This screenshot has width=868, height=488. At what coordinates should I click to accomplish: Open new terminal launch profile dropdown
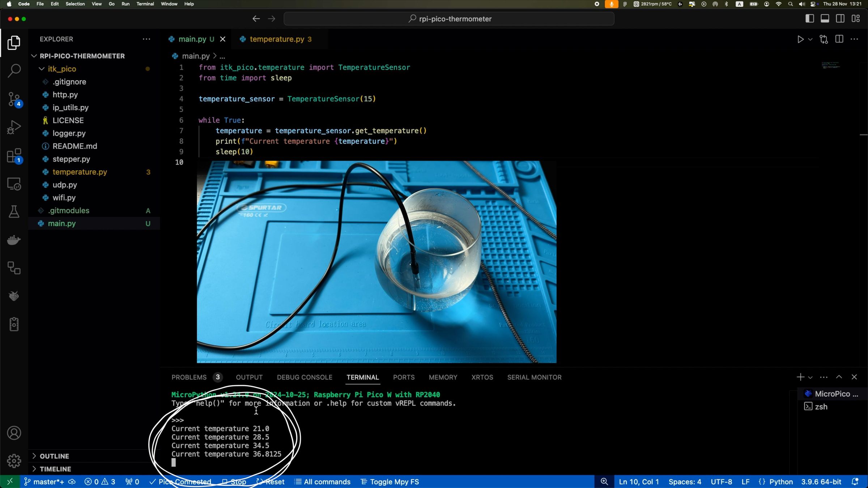point(810,377)
